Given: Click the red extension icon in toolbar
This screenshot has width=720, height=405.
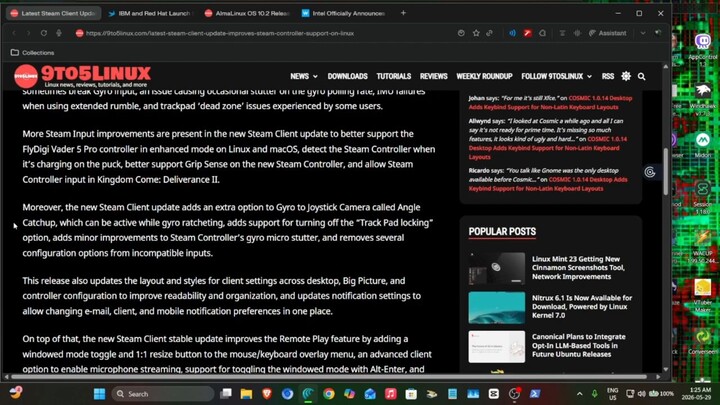Looking at the screenshot, I should point(528,33).
